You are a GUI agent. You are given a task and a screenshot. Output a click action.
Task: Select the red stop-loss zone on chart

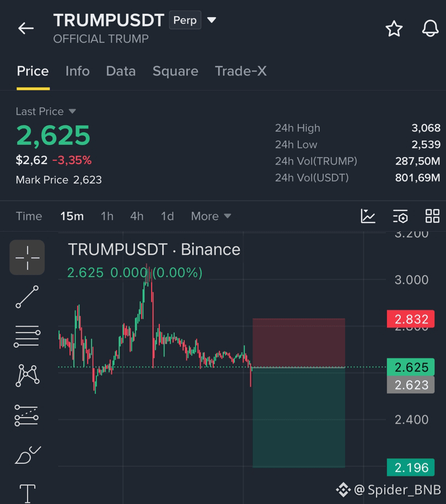[299, 343]
